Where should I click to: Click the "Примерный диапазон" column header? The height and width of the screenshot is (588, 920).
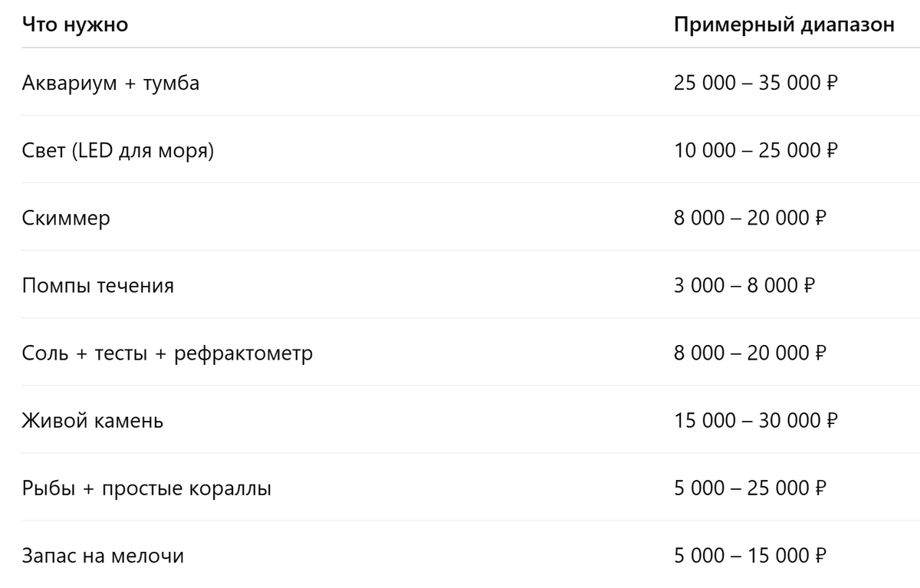784,25
